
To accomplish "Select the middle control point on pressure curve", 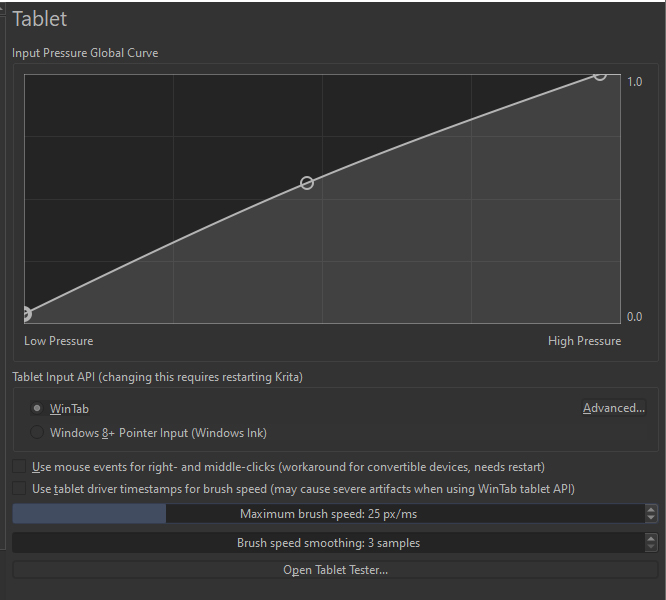I will coord(307,183).
